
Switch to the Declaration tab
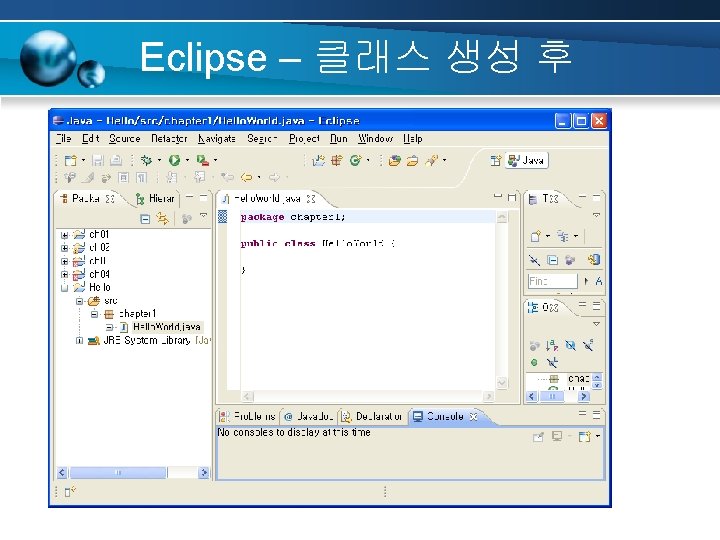point(372,416)
